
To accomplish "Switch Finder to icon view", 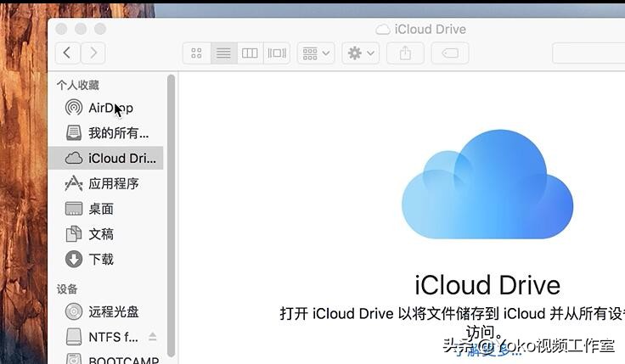I will [x=196, y=53].
